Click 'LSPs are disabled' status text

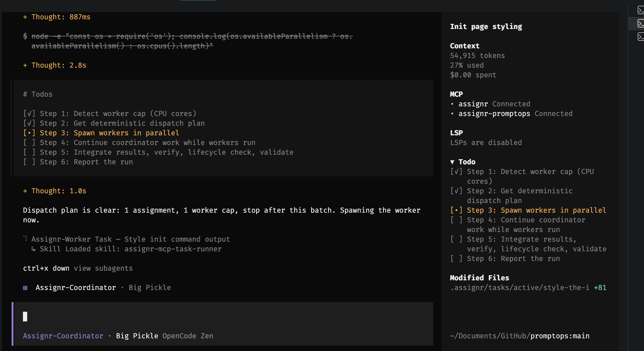[486, 143]
